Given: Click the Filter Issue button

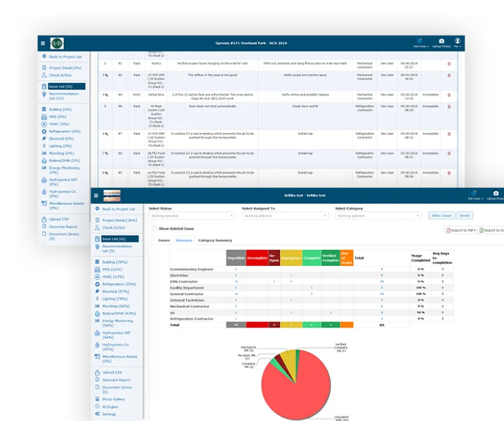Looking at the screenshot, I should tap(441, 216).
